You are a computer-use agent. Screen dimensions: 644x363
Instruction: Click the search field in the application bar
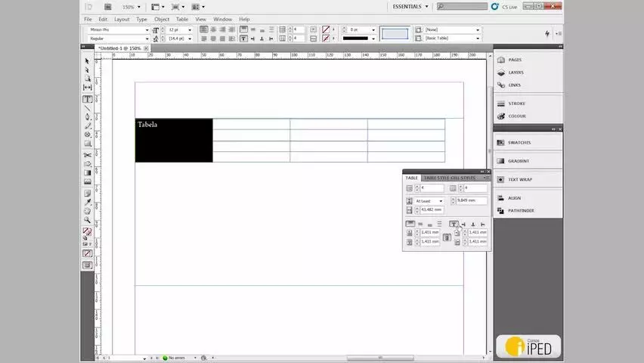click(x=462, y=7)
